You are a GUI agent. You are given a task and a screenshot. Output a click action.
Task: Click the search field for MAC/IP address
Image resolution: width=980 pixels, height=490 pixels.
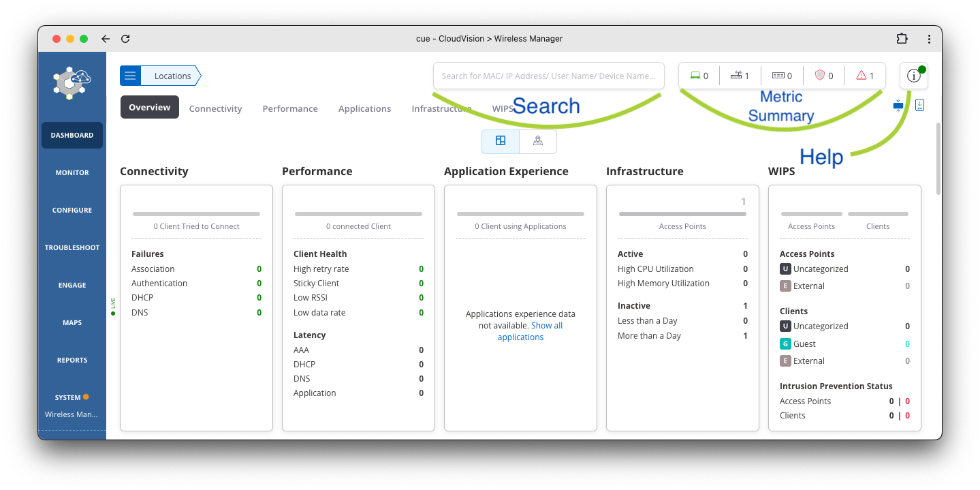pos(548,76)
